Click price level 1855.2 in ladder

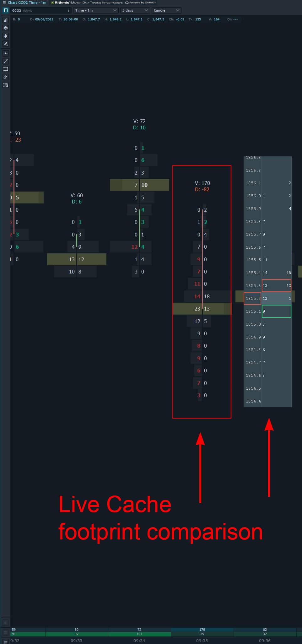(x=253, y=299)
